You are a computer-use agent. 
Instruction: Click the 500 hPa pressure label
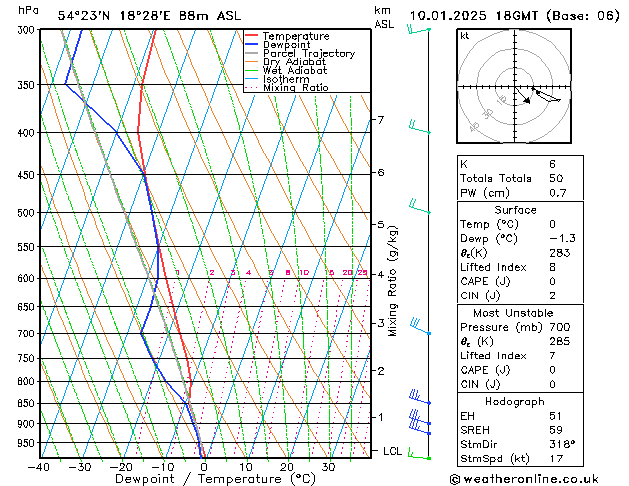[x=28, y=213]
